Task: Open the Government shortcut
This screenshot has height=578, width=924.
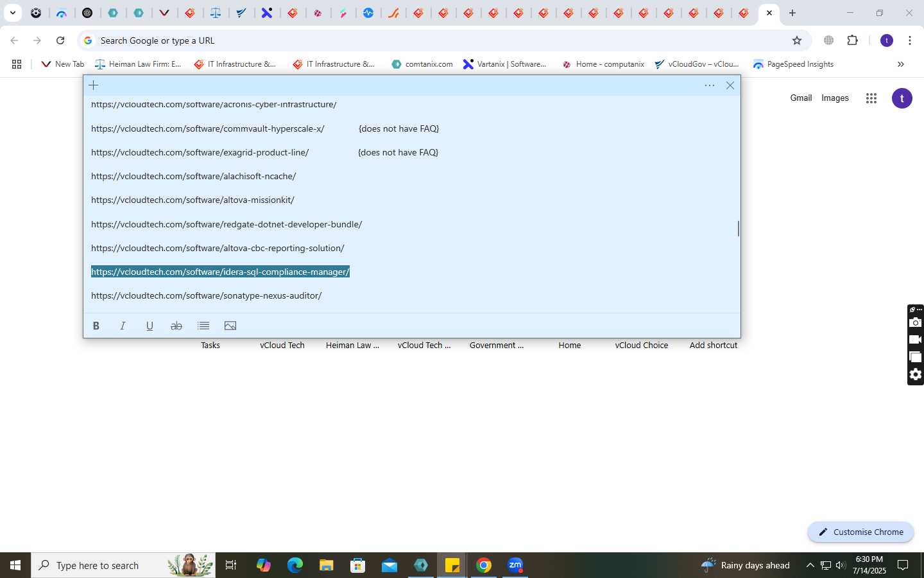Action: click(x=497, y=346)
